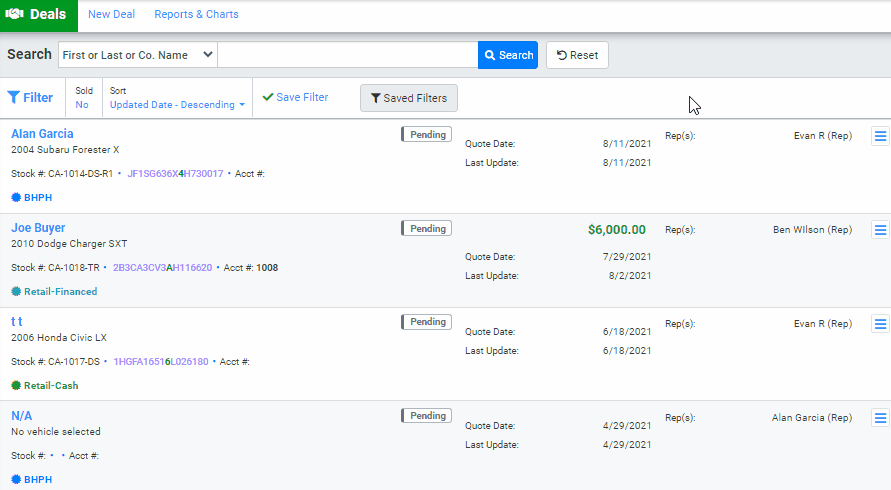Screen dimensions: 891x490
Task: Click the Retail-Financed badge icon
Action: tap(16, 292)
